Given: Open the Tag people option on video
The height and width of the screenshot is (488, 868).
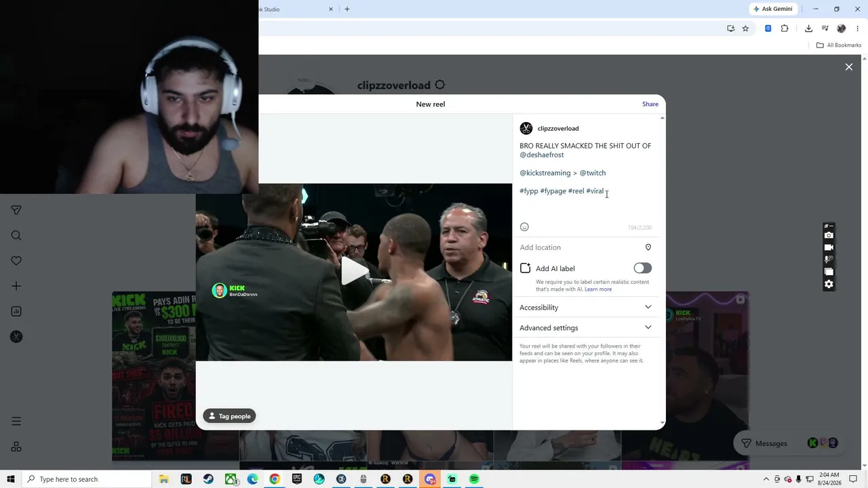Looking at the screenshot, I should point(229,416).
